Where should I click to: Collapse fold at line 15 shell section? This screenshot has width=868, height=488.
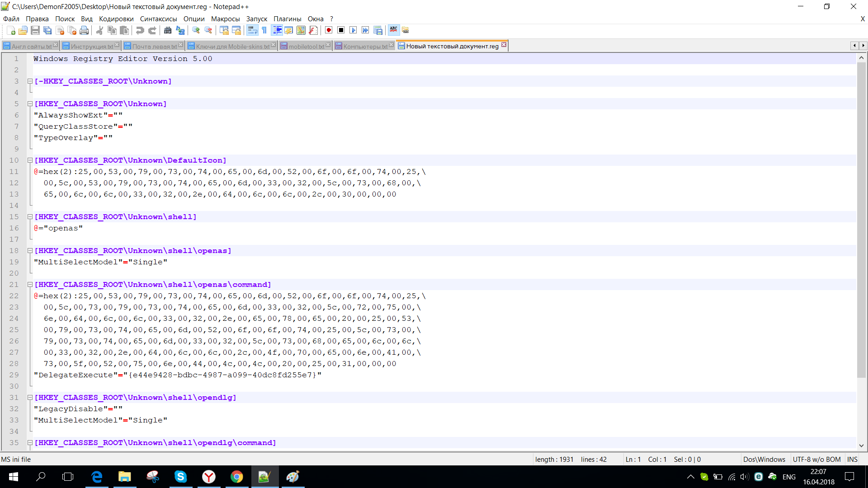[x=30, y=217]
